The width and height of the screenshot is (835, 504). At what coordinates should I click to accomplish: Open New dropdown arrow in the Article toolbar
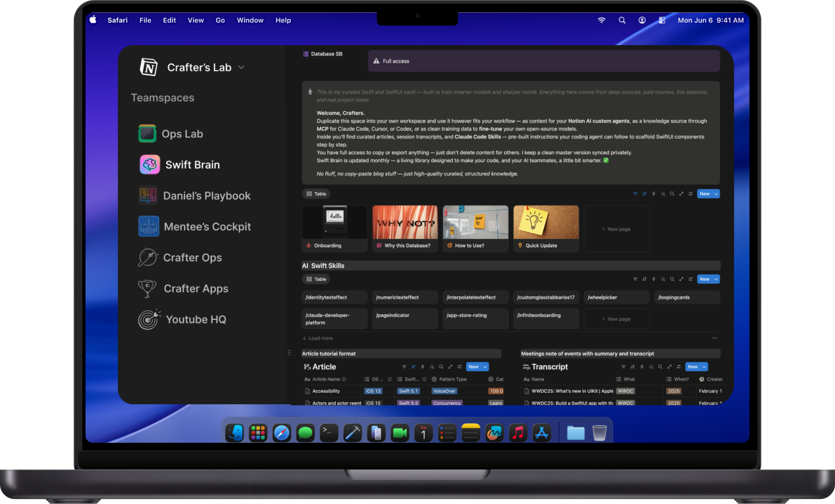pos(485,367)
